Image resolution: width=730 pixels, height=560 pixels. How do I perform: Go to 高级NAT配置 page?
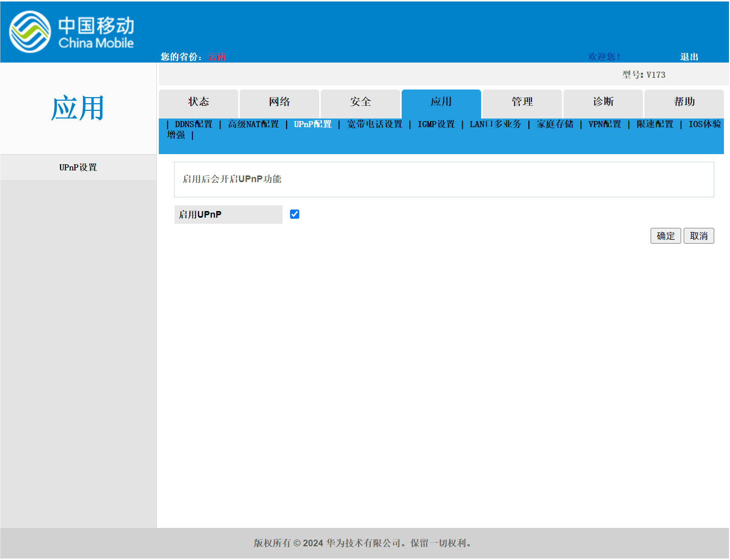254,124
